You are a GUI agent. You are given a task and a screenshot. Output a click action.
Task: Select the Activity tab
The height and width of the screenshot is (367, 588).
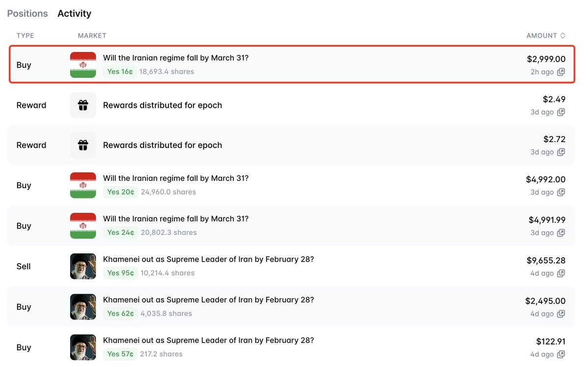click(x=74, y=13)
